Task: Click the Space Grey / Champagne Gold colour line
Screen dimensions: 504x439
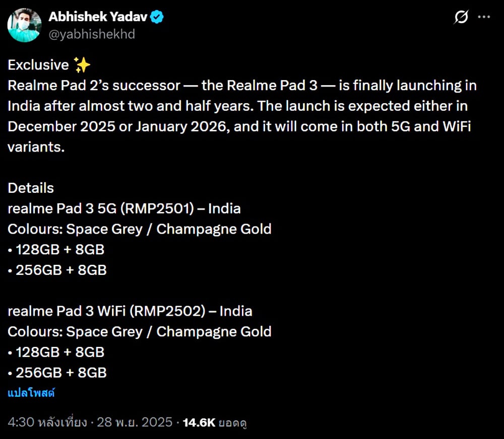Action: click(x=140, y=229)
